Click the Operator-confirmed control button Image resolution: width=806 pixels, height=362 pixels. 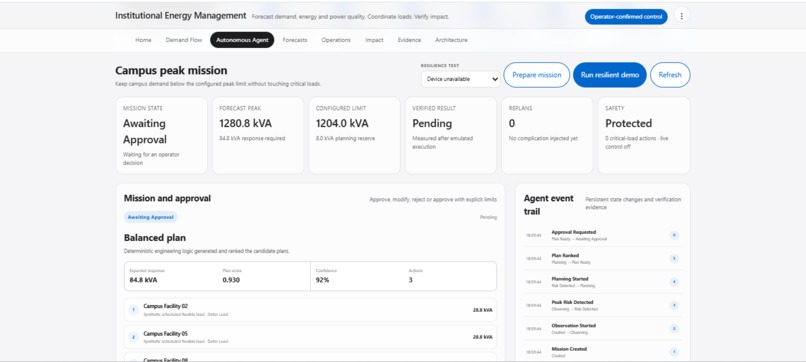626,16
